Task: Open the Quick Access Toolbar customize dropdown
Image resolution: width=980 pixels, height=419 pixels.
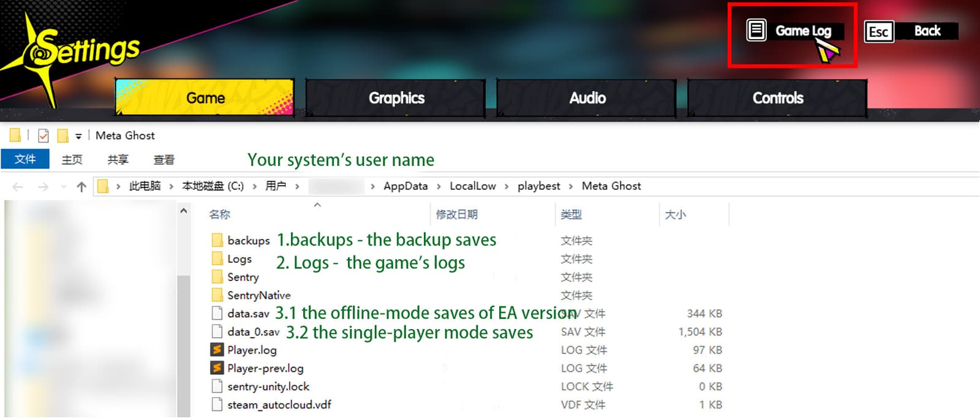Action: (78, 136)
